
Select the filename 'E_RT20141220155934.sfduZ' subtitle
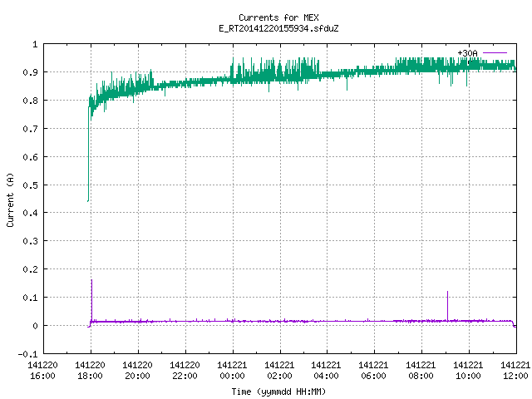[x=278, y=28]
